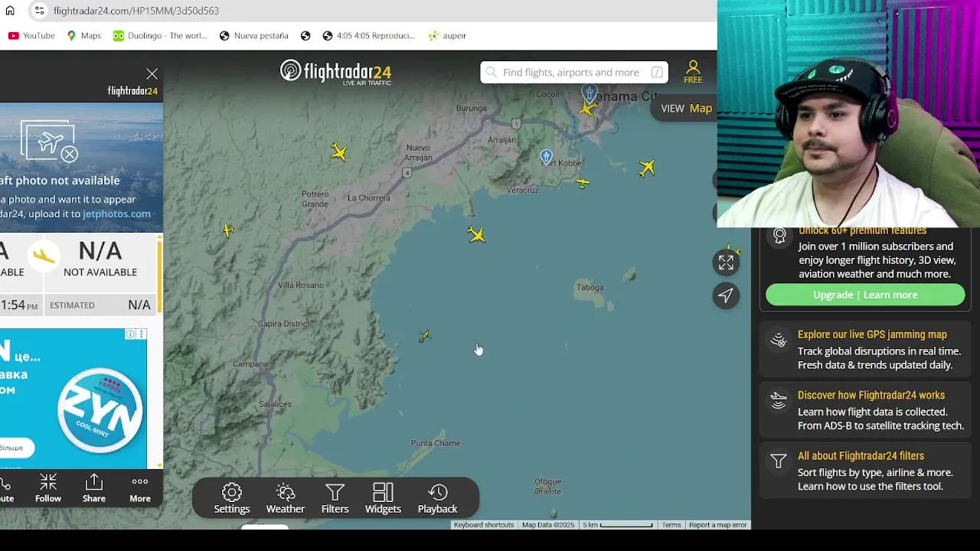
Task: Click the browser home icon
Action: (10, 11)
